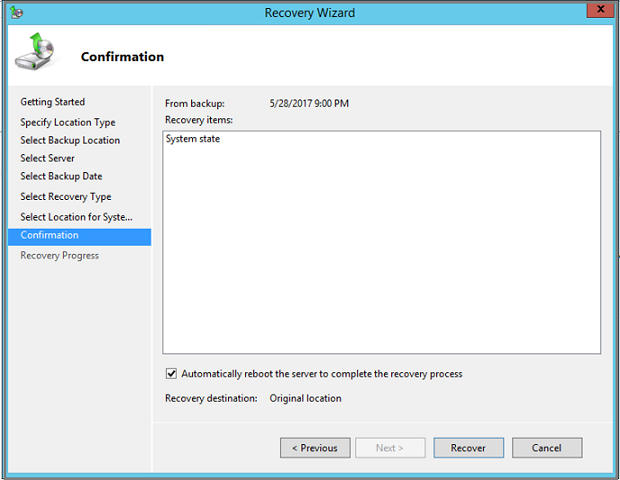Go to Select Recovery Type step

[x=66, y=197]
